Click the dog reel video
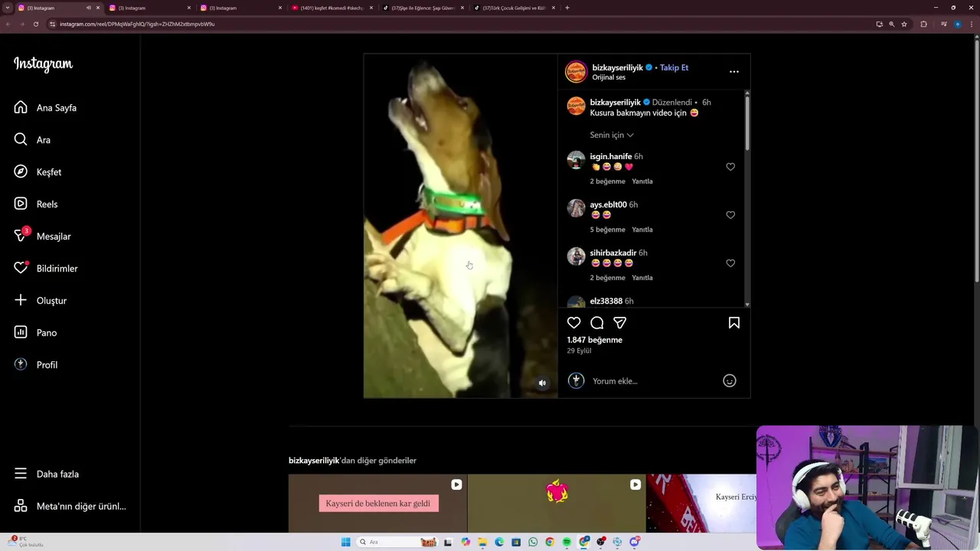The height and width of the screenshot is (551, 980). tap(461, 226)
